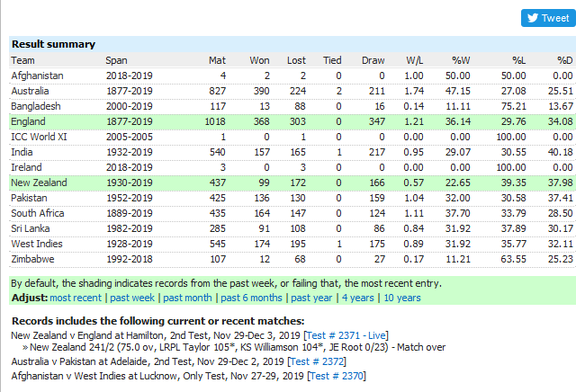Viewport: 576px width, 392px height.
Task: Select the Pakistan team name
Action: click(29, 198)
